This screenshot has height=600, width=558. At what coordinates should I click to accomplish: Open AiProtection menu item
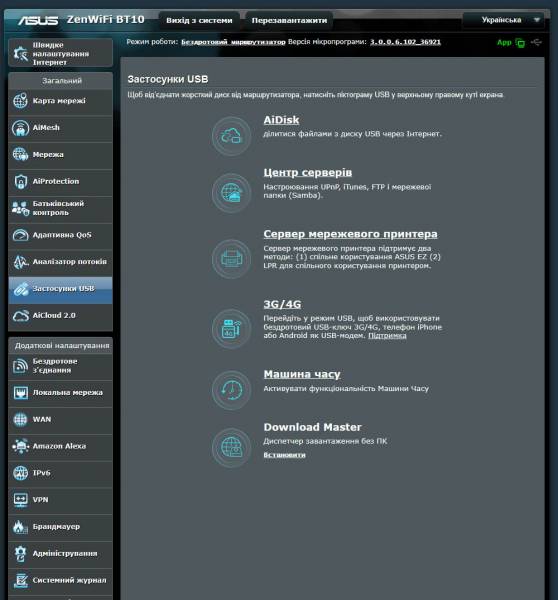click(60, 181)
